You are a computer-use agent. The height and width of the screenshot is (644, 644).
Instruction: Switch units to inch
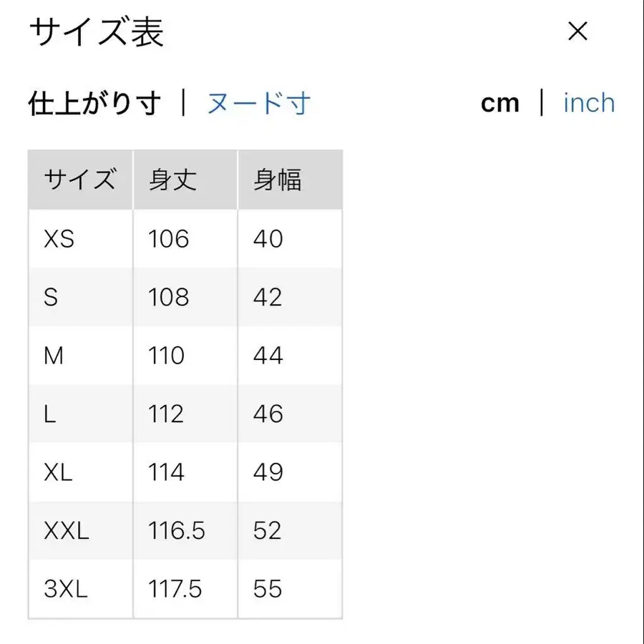[x=588, y=103]
